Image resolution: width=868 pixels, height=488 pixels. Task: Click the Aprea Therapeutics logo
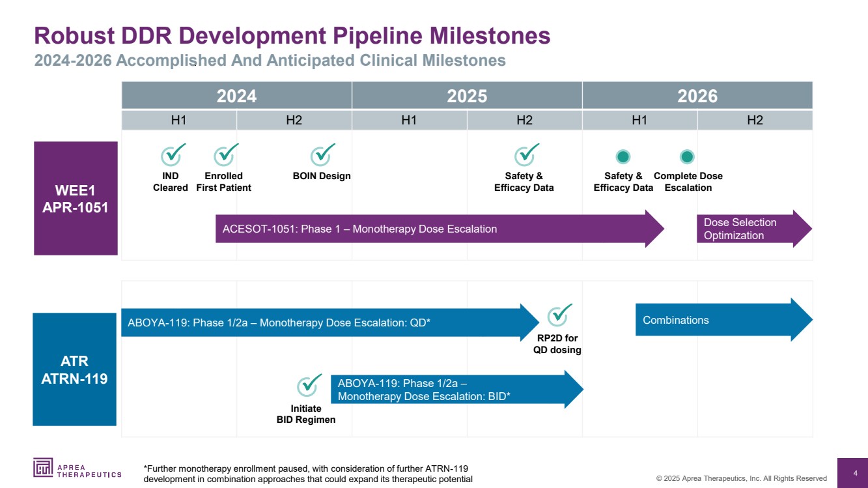pyautogui.click(x=77, y=468)
